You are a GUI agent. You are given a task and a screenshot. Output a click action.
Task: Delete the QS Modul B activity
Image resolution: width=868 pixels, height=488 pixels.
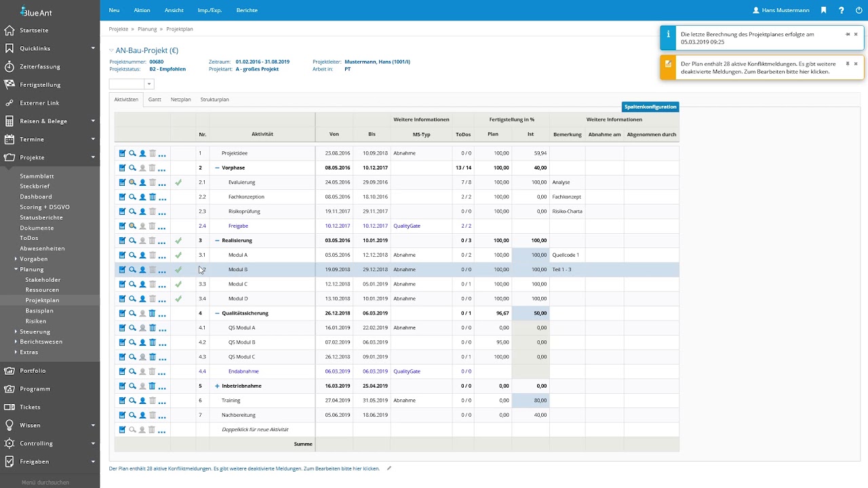pos(153,343)
